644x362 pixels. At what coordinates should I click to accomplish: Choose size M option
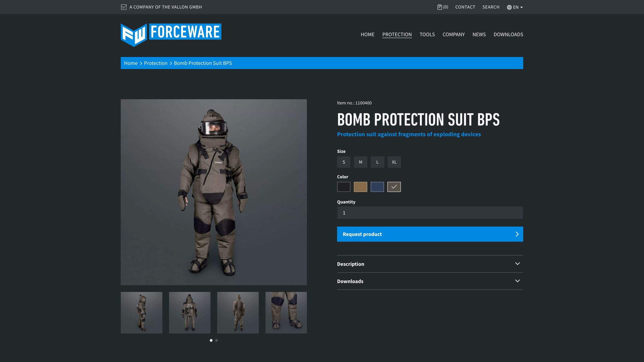[x=360, y=162]
